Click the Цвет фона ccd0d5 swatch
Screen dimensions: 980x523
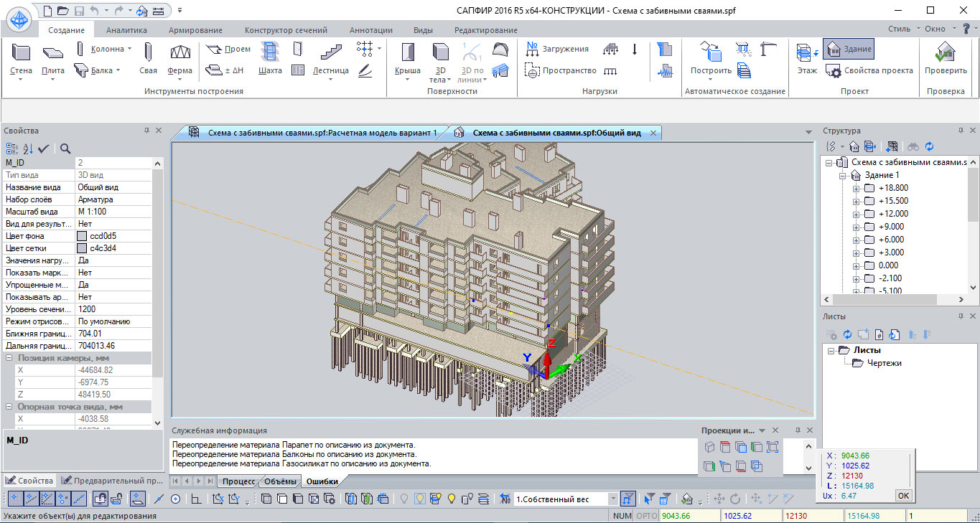(82, 236)
